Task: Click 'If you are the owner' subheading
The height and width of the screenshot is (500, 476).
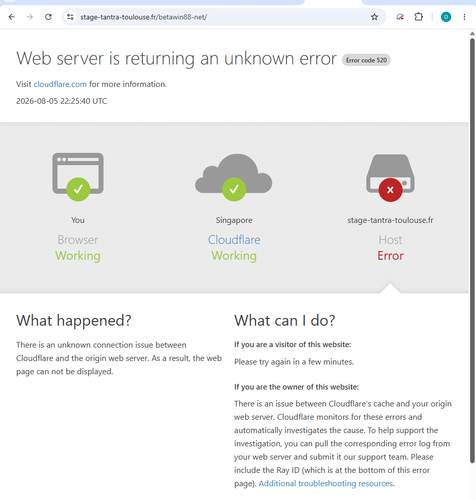Action: (296, 387)
